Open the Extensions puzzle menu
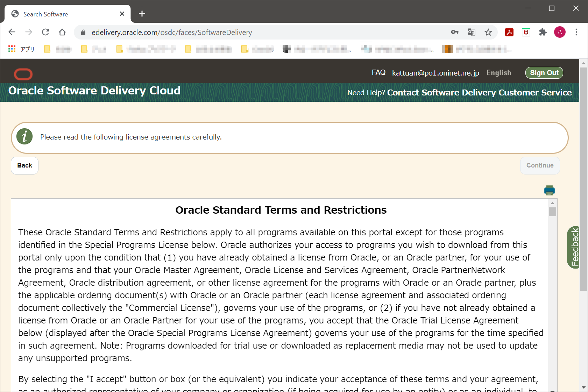The width and height of the screenshot is (588, 392). point(543,32)
